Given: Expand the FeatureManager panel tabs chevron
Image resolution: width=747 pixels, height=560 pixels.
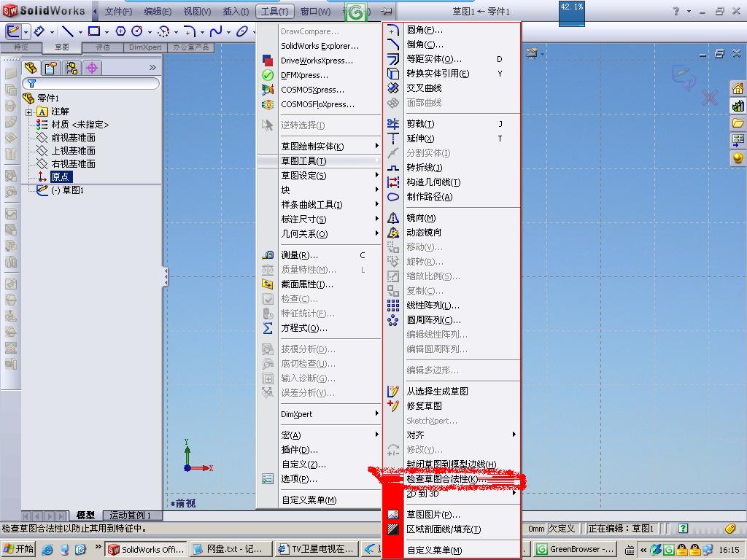Looking at the screenshot, I should pyautogui.click(x=152, y=68).
